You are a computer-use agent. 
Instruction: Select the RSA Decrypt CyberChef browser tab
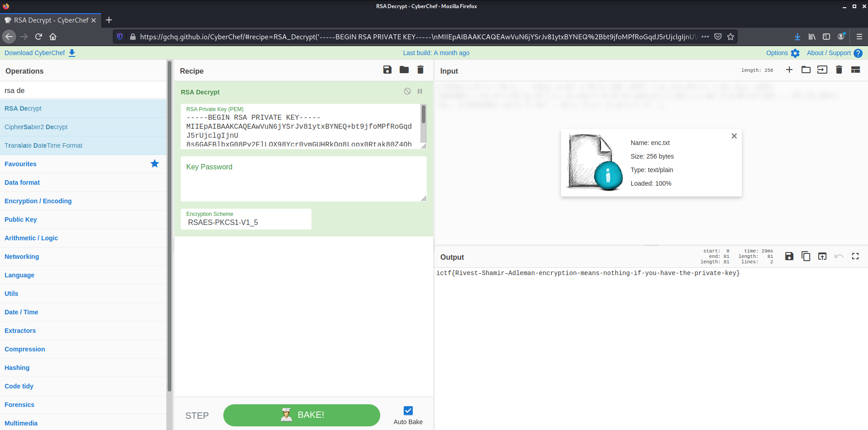click(50, 20)
